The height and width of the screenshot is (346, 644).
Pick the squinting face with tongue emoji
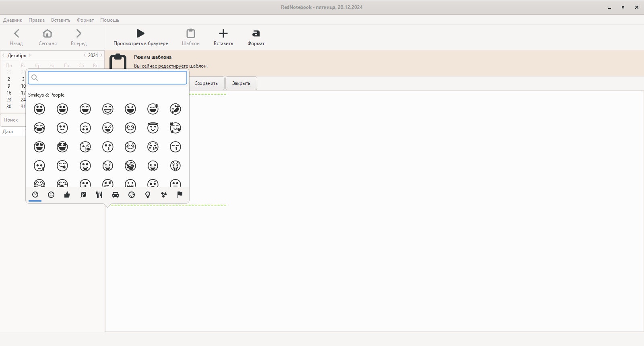tap(153, 166)
